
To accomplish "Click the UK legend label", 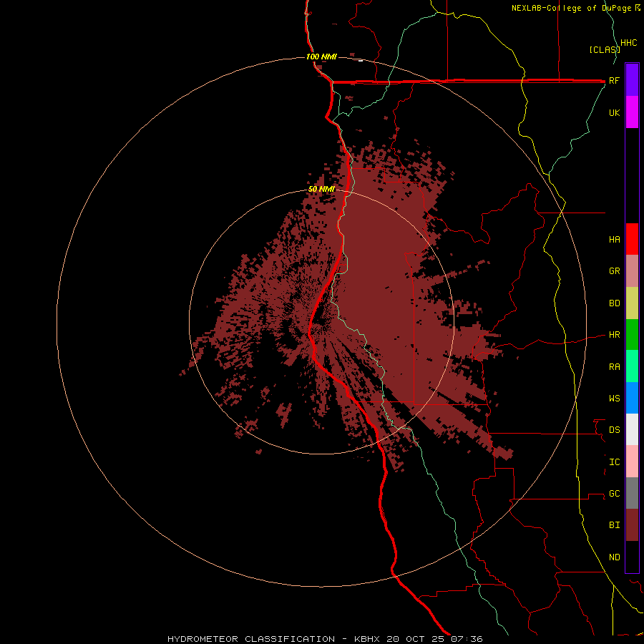I will click(x=614, y=112).
